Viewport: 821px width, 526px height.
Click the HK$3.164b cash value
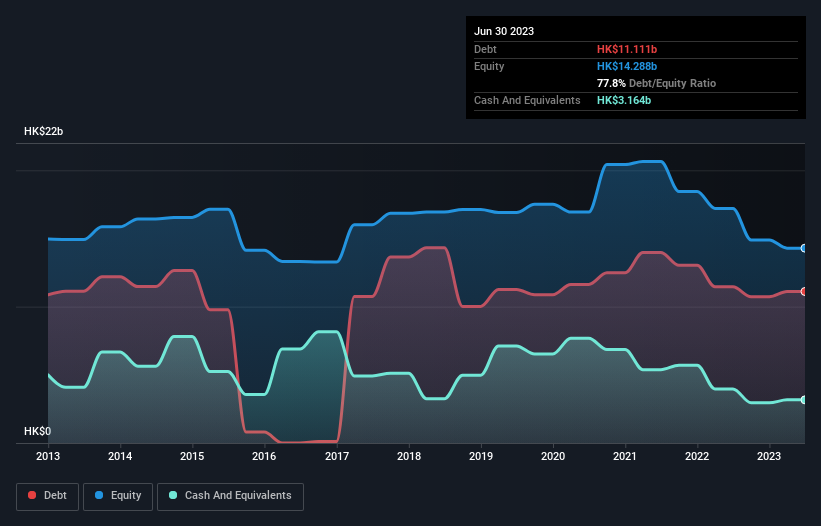click(x=624, y=100)
